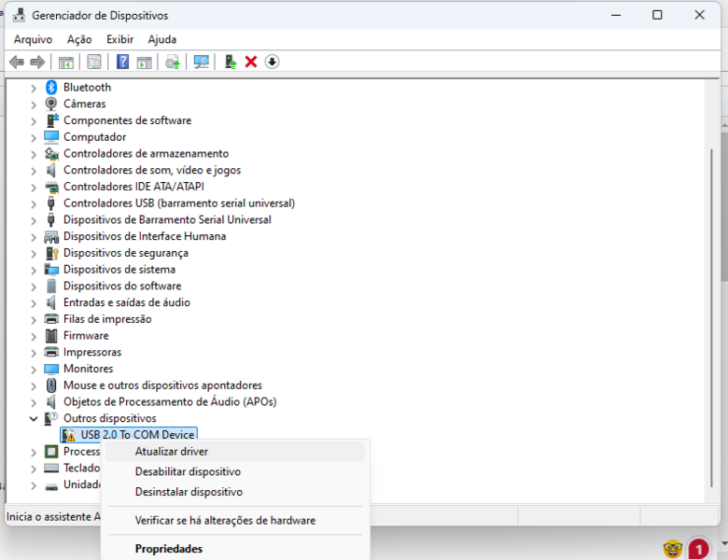Open Propriedades from the context menu
Image resolution: width=728 pixels, height=560 pixels.
(235, 549)
